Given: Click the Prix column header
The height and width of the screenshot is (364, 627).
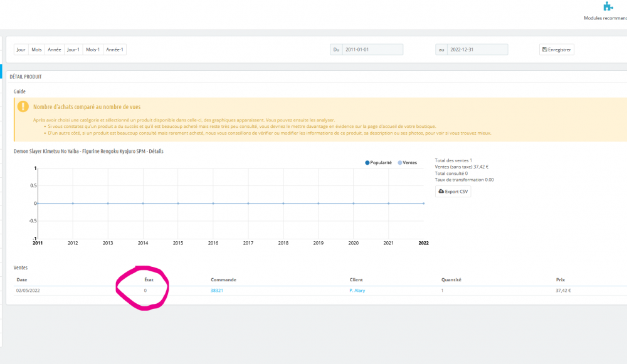Looking at the screenshot, I should (x=560, y=279).
